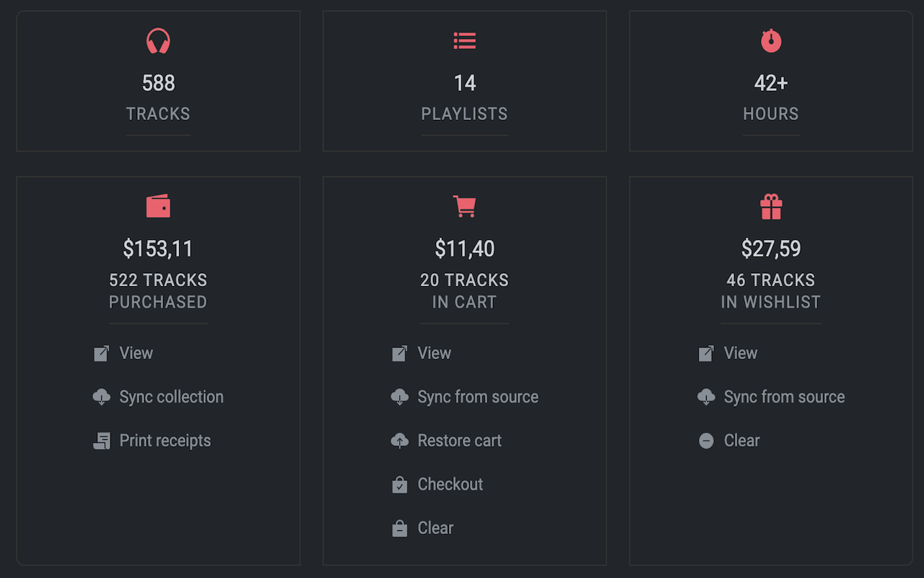
Task: Click the shopping cart icon
Action: click(464, 206)
